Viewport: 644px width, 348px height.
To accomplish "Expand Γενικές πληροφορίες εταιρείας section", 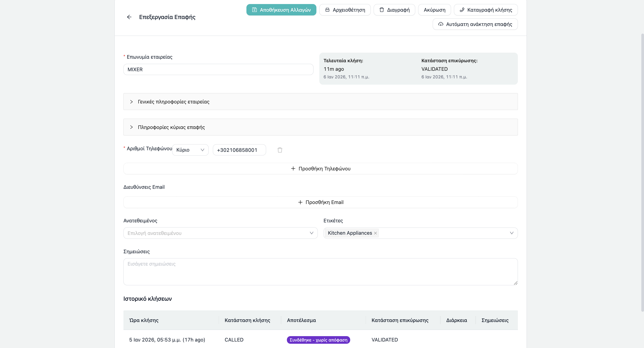I will [x=174, y=102].
